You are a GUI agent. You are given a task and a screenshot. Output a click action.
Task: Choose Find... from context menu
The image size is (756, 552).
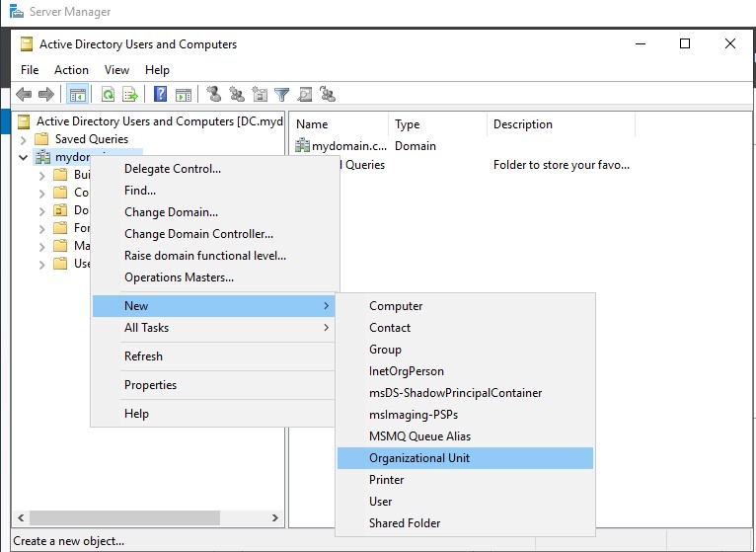tap(213, 191)
